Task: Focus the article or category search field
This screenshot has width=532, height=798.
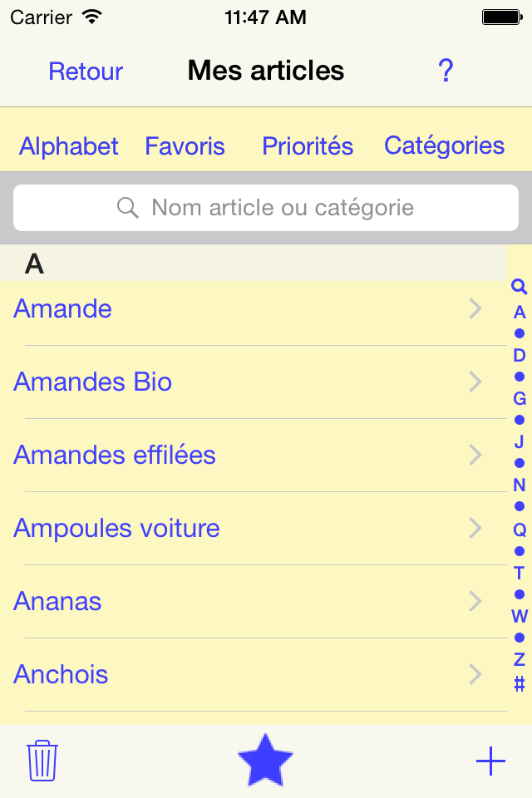Action: tap(266, 208)
